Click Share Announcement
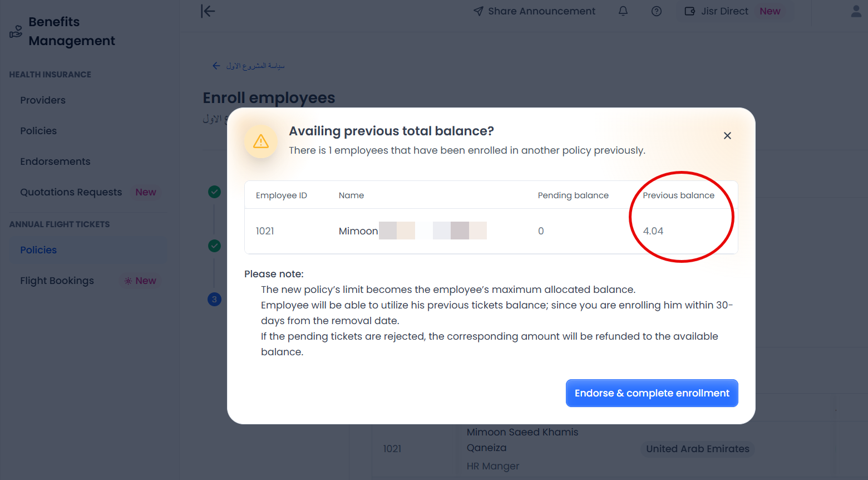Viewport: 868px width, 480px height. point(534,11)
